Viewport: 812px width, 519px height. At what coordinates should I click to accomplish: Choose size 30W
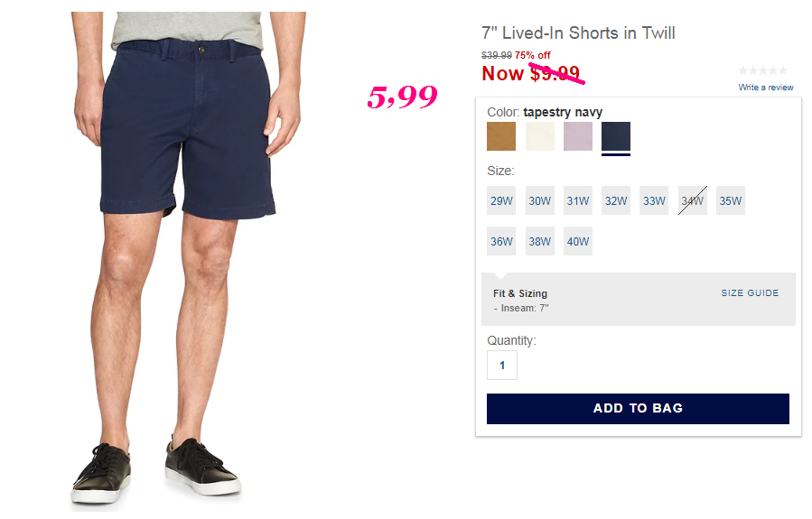click(x=539, y=200)
